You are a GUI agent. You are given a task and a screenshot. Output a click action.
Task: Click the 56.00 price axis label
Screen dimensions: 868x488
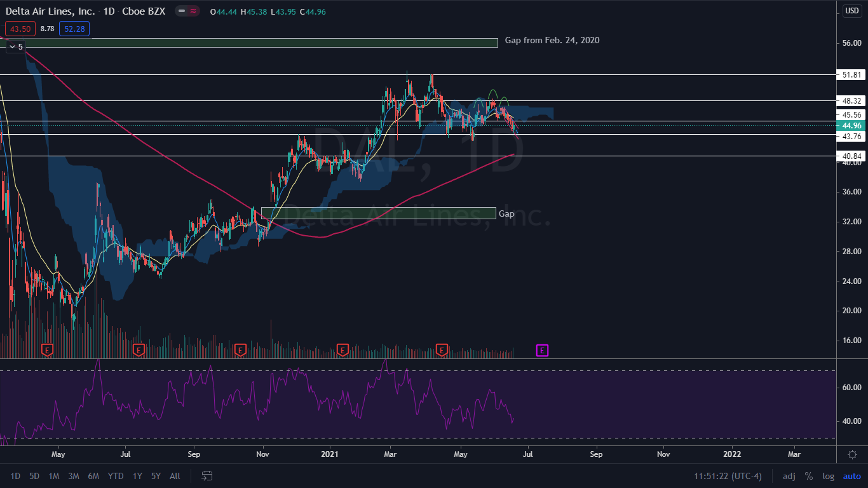tap(851, 43)
